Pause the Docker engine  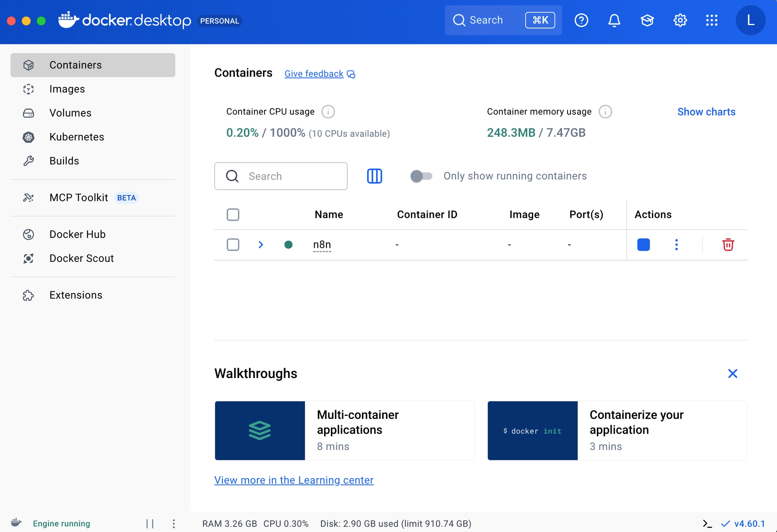pyautogui.click(x=150, y=524)
